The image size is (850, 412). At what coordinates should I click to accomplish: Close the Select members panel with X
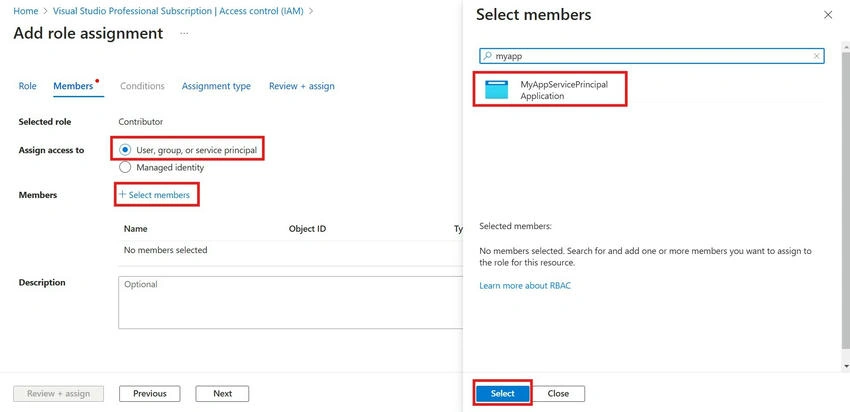[828, 15]
